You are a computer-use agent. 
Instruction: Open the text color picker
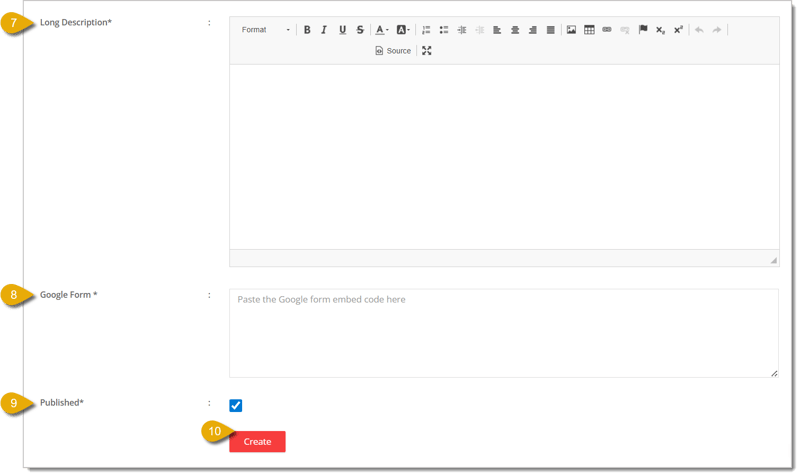[x=382, y=30]
